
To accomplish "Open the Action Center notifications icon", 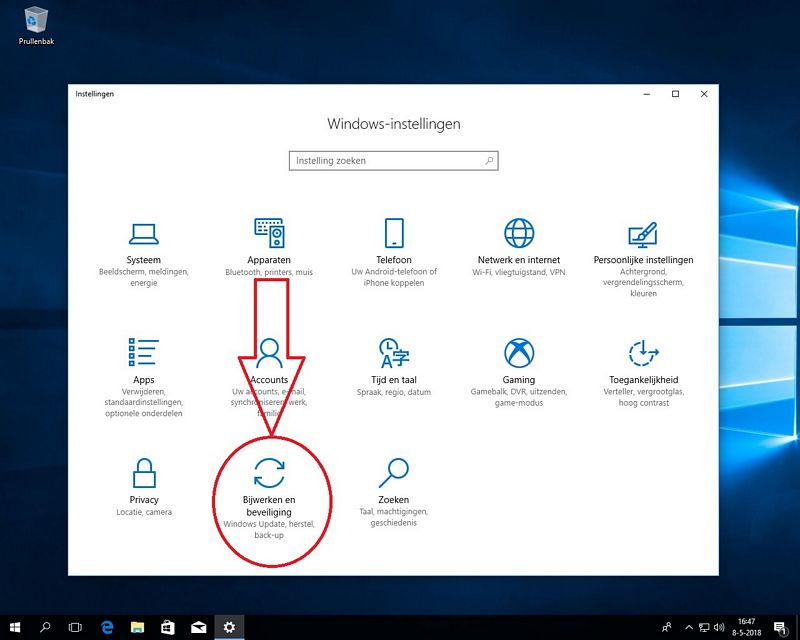I will pos(780,627).
